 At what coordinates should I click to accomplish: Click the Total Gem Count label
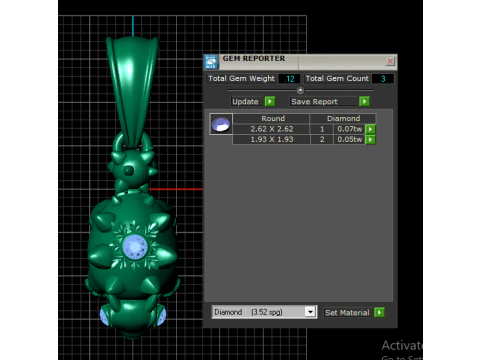pyautogui.click(x=337, y=79)
